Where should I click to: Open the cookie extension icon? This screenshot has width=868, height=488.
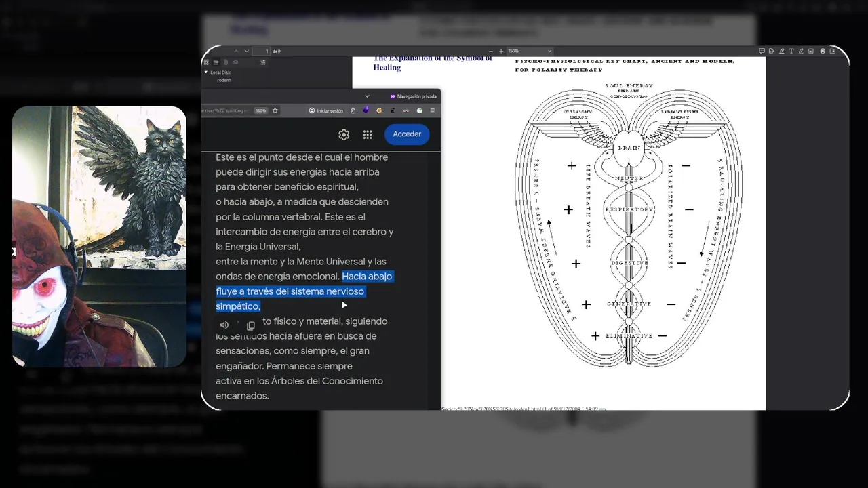click(x=379, y=110)
